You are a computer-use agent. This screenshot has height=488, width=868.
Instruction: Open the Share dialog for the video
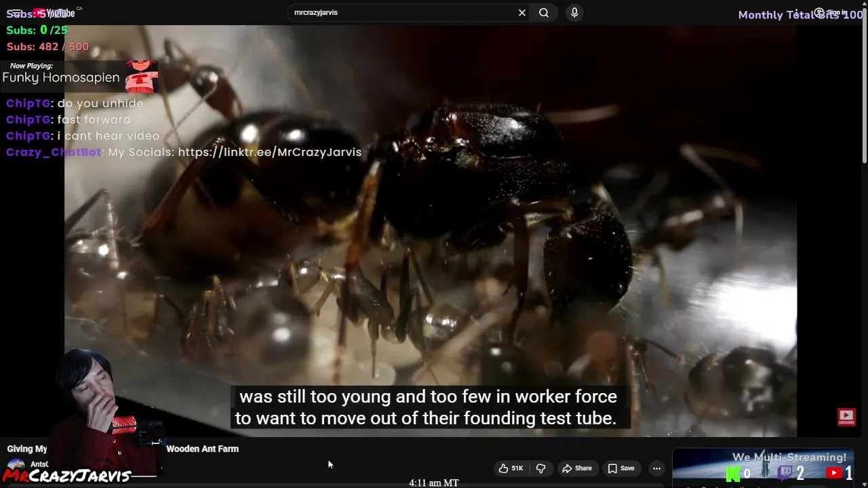[576, 468]
